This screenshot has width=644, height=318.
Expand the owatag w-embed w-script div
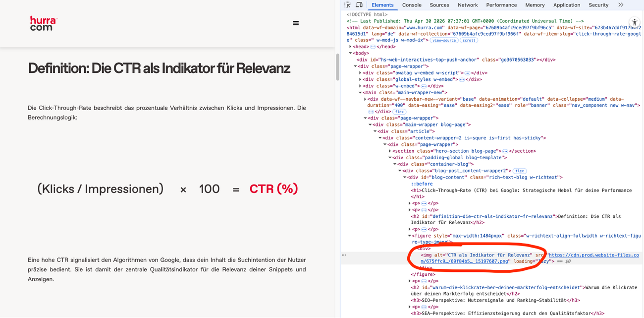tap(360, 73)
